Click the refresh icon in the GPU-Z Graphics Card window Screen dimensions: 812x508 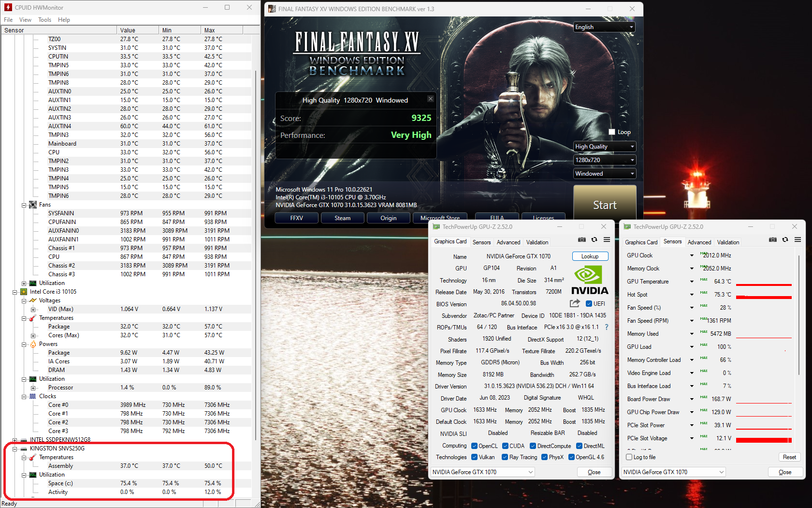594,239
